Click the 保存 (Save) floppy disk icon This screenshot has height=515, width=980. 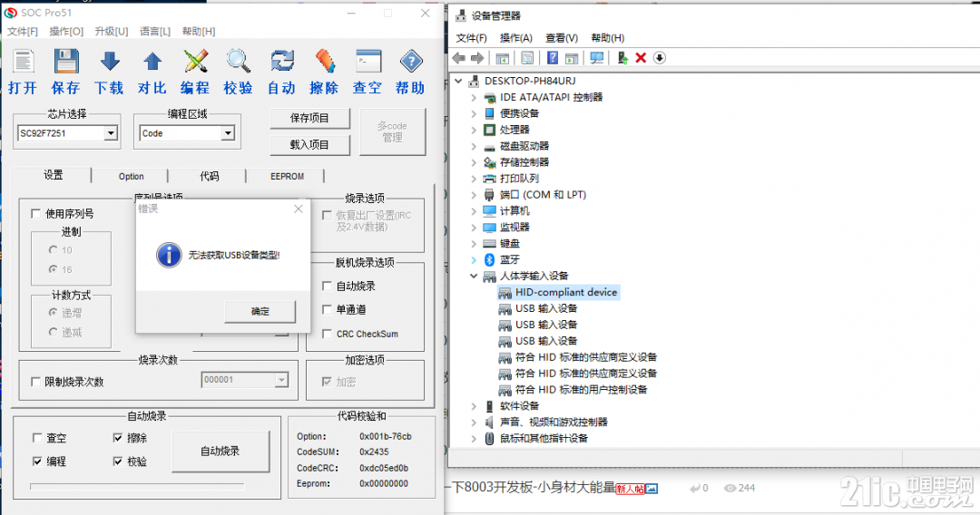point(65,62)
